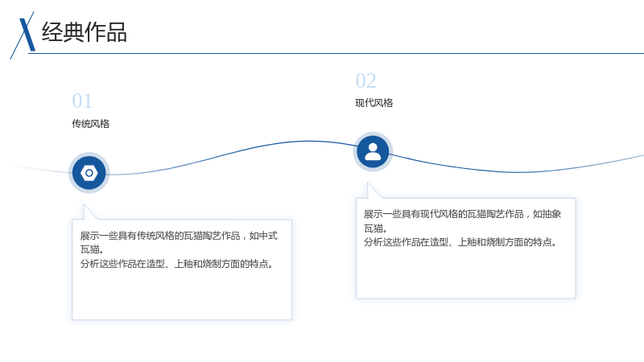Select the 现代风格 heading
Screen dimensions: 644x362
point(374,103)
